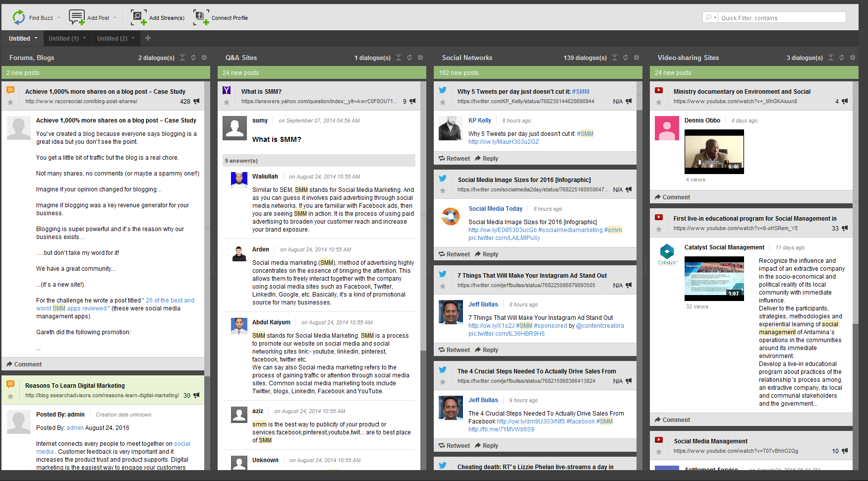This screenshot has width=868, height=481.
Task: Click Q&A Sites column scrollbar
Action: click(423, 216)
